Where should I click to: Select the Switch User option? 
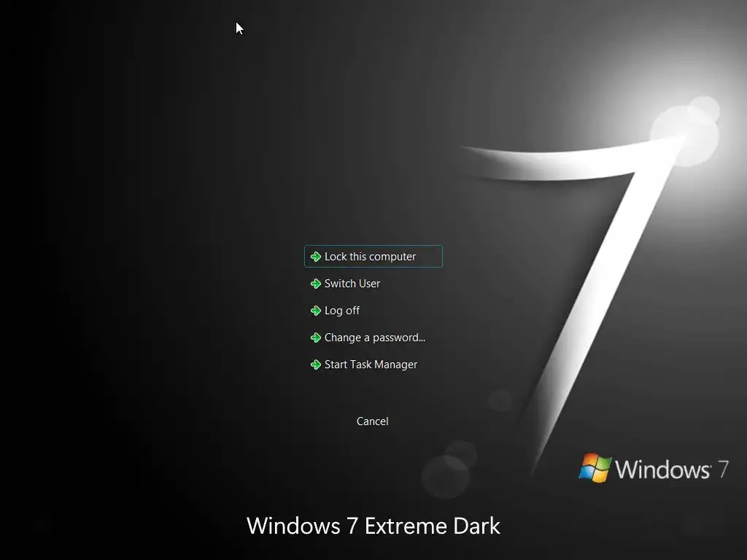(352, 284)
